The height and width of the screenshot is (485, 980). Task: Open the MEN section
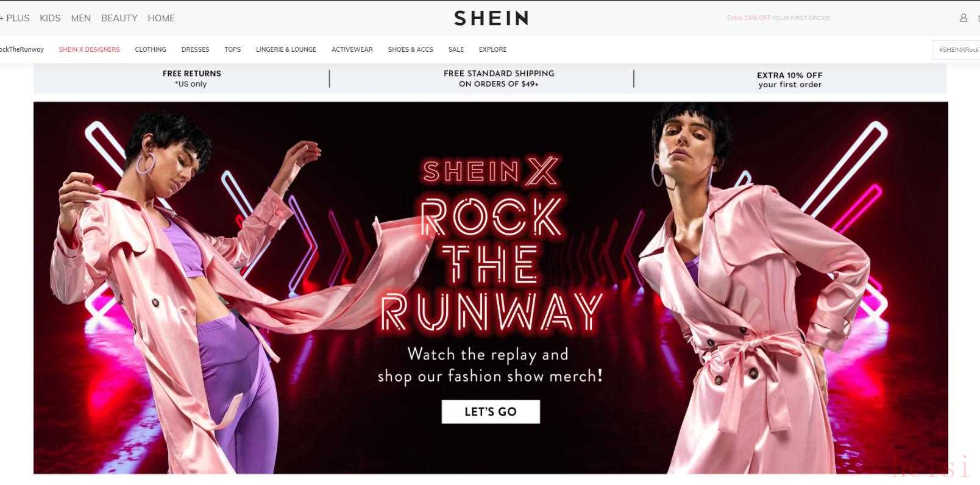pos(81,18)
